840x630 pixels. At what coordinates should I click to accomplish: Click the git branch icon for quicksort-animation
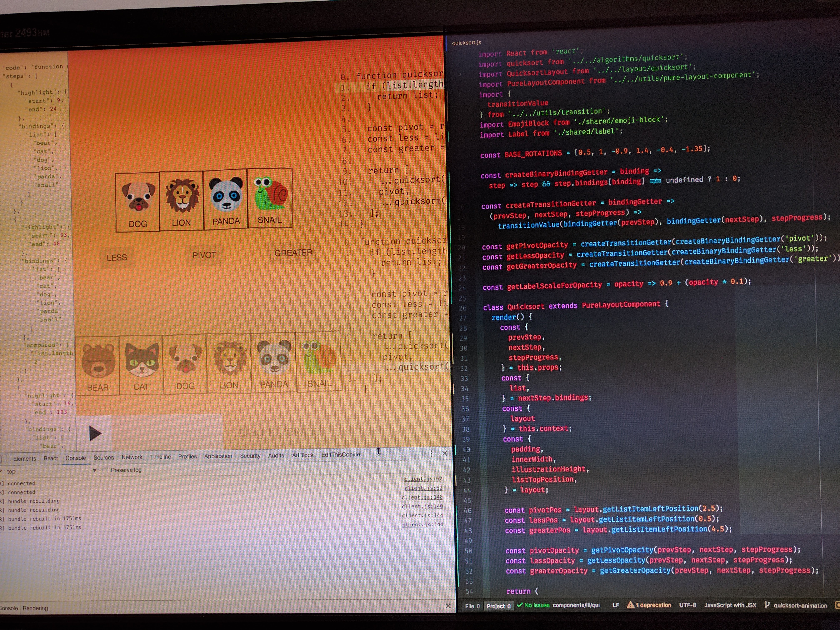tap(767, 605)
